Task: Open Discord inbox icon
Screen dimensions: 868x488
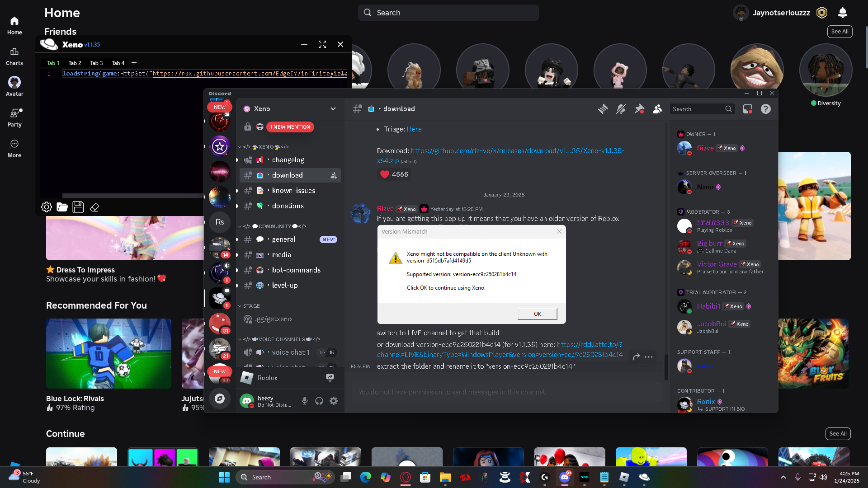Action: coord(747,109)
